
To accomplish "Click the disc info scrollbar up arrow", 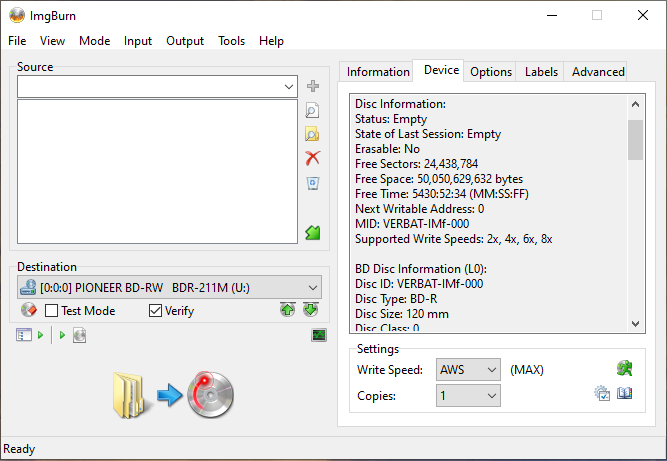I will pos(636,104).
